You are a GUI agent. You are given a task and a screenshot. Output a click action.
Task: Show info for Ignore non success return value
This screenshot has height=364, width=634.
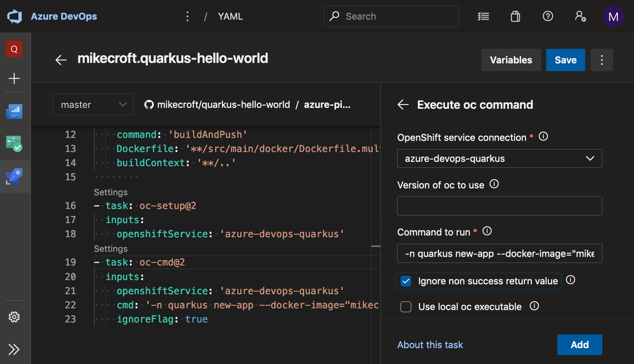[571, 280]
